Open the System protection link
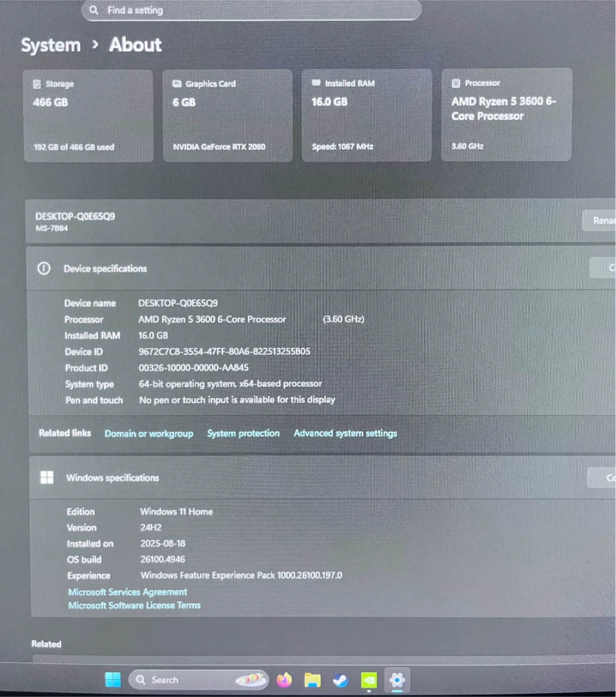The height and width of the screenshot is (697, 616). click(243, 433)
